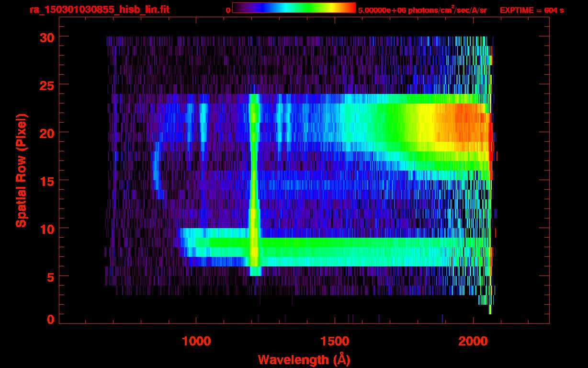The height and width of the screenshot is (368, 588).
Task: Click the 5.00000e+06 photons/cm²/sec/A/sr label
Action: pyautogui.click(x=422, y=10)
